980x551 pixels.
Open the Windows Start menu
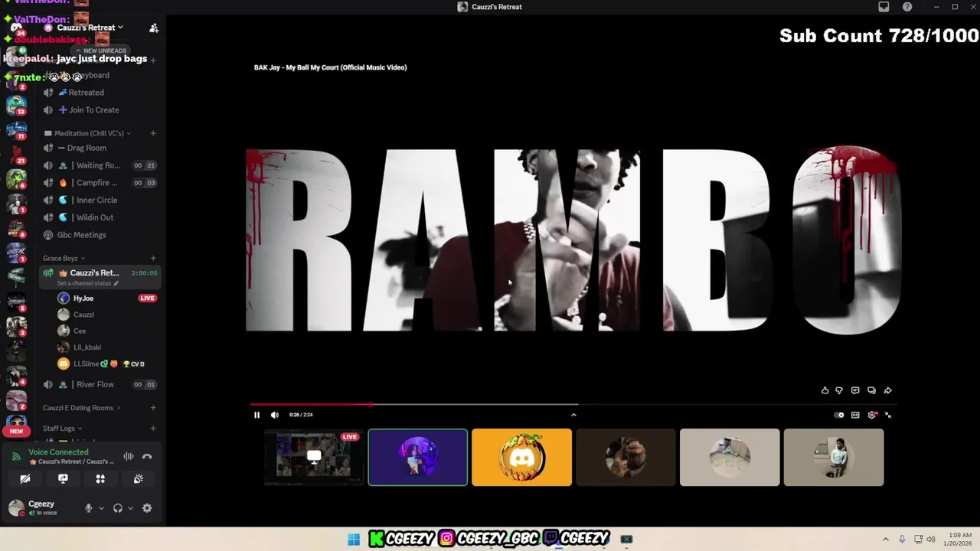point(354,540)
